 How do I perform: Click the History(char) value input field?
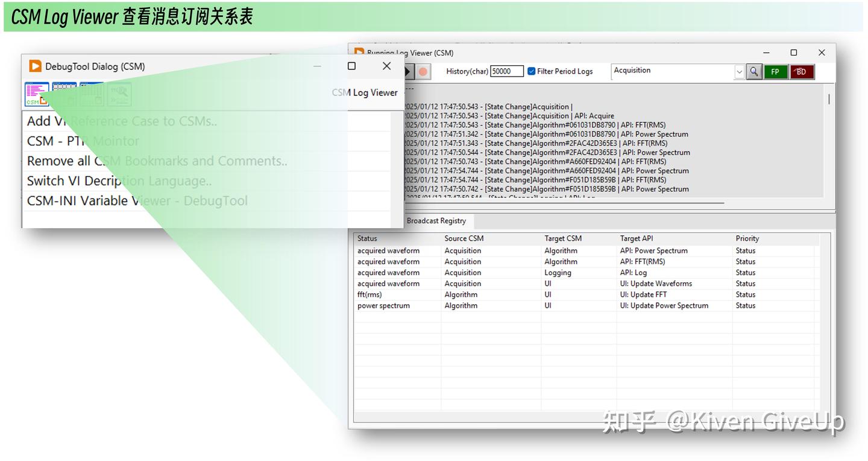(x=506, y=71)
